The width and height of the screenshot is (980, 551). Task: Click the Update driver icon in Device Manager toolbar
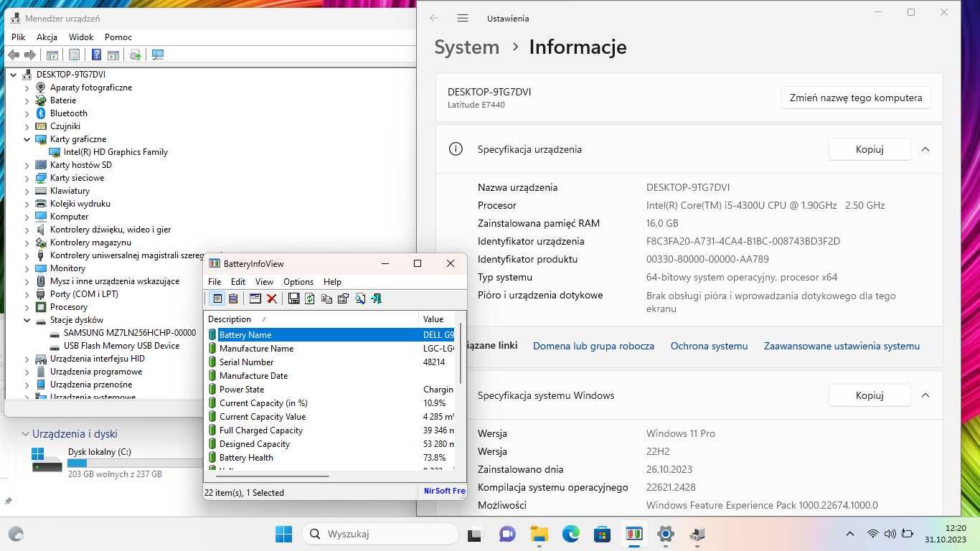tap(135, 55)
